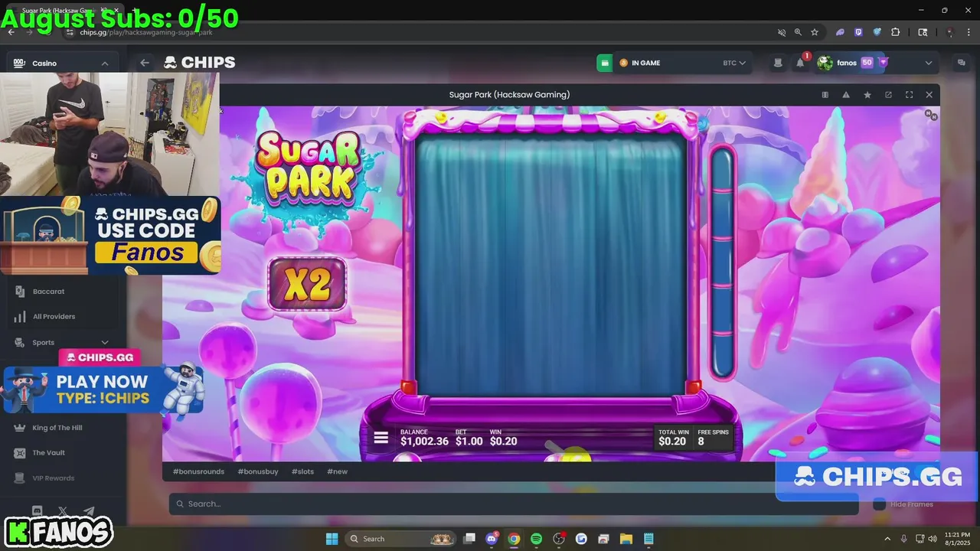The width and height of the screenshot is (980, 551).
Task: Click the #bonusrounds tag
Action: pos(198,471)
